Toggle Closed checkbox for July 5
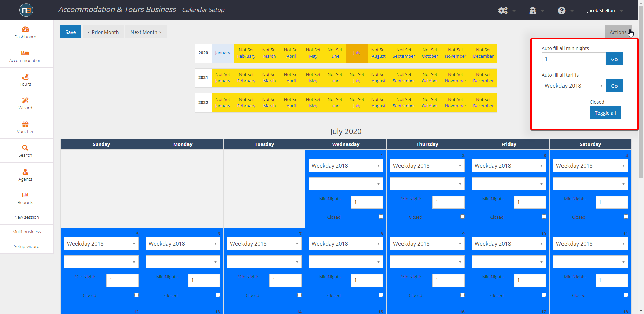This screenshot has width=644, height=314. (136, 295)
